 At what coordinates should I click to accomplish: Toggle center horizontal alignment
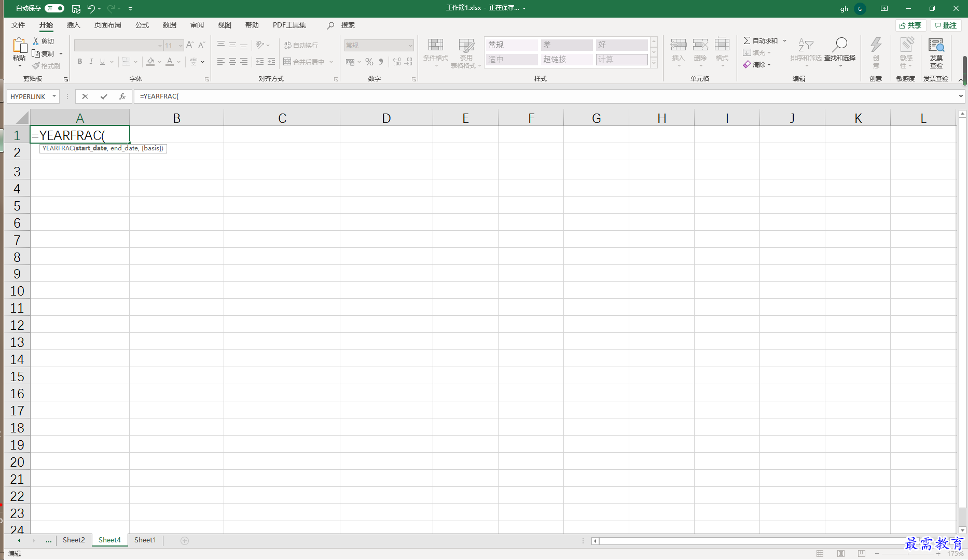tap(232, 62)
